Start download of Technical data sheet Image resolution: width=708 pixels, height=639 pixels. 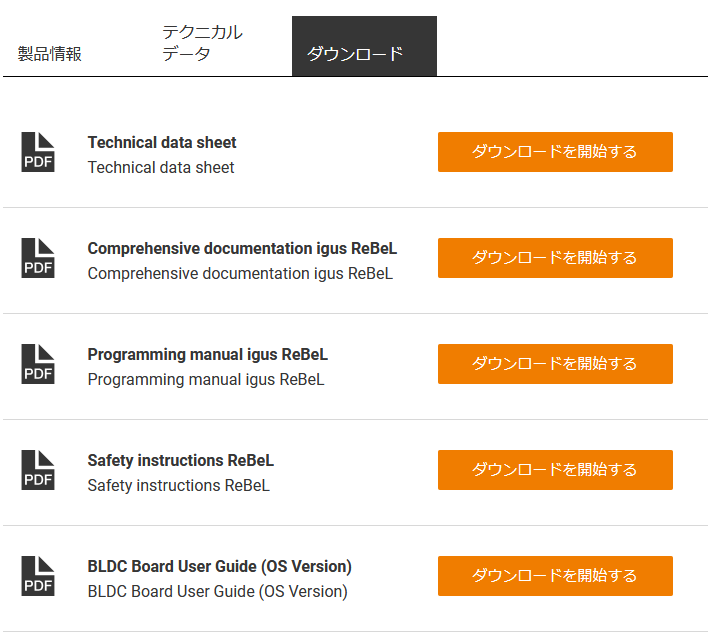coord(555,152)
